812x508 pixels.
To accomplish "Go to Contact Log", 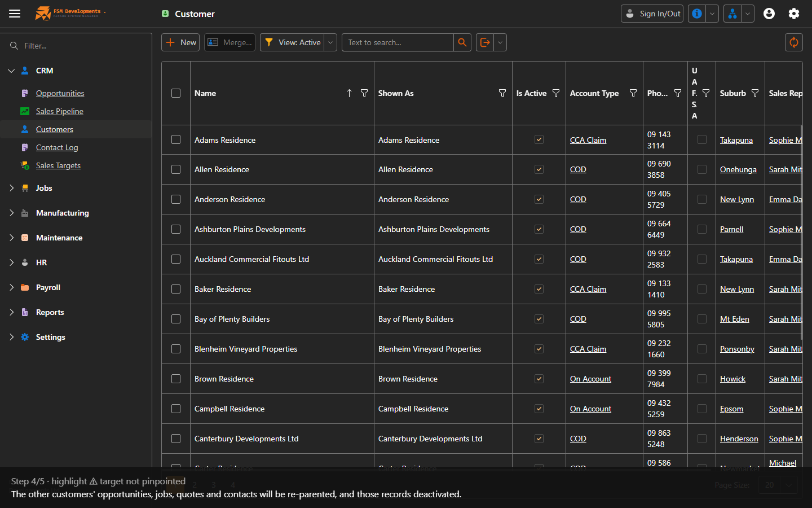I will tap(57, 147).
